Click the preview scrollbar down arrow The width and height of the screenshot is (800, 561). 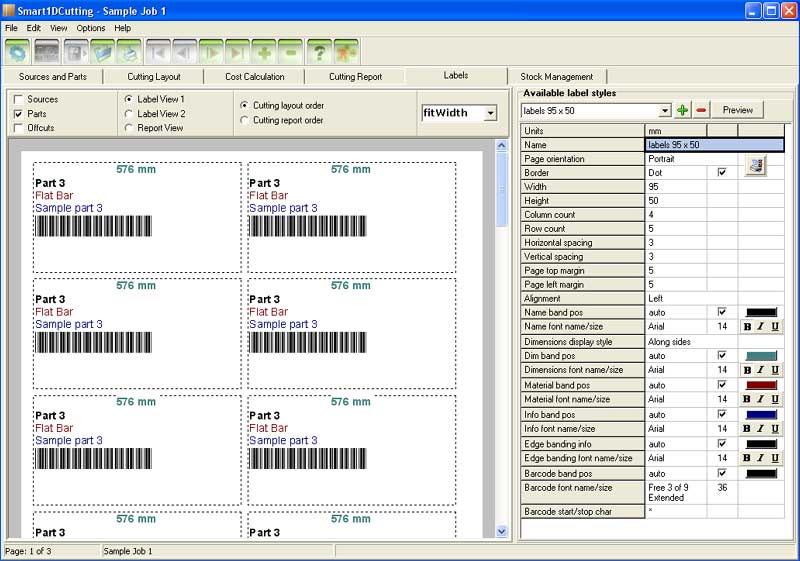501,531
